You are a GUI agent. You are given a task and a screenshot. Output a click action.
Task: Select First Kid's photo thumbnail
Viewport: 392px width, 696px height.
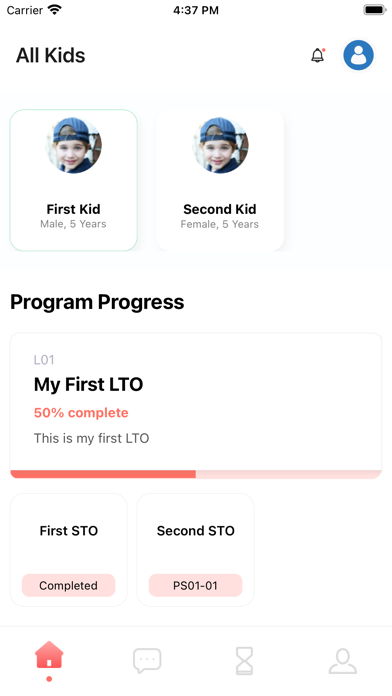click(74, 146)
